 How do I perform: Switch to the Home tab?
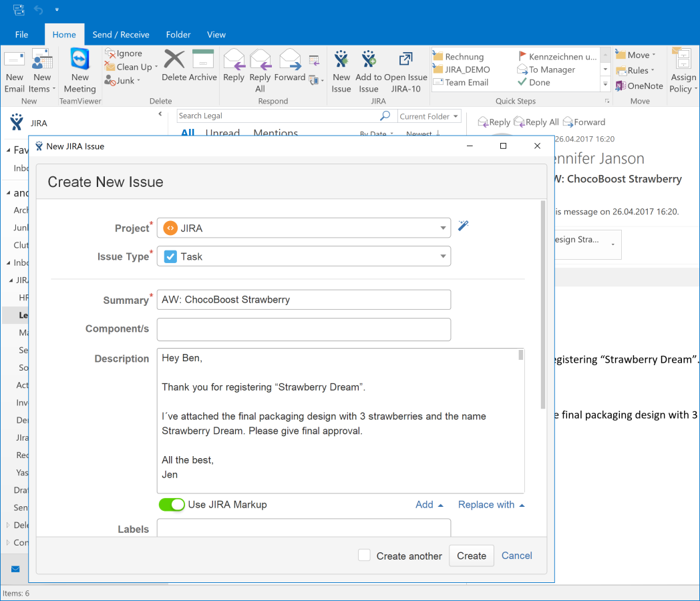coord(64,34)
